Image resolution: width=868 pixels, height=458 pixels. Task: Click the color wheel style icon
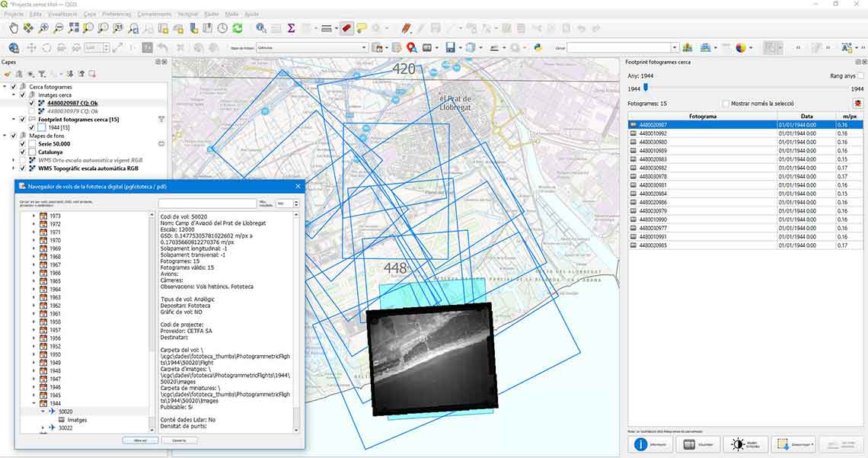click(741, 48)
